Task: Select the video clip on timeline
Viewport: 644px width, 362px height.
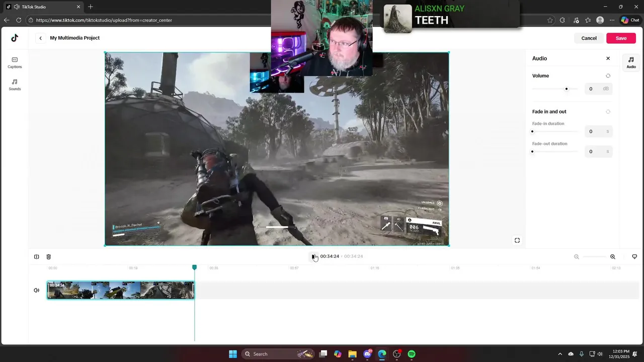Action: tap(121, 290)
